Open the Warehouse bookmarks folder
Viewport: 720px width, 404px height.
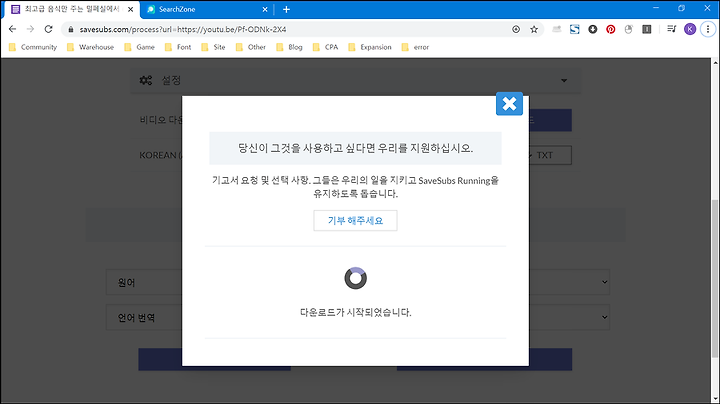[90, 47]
